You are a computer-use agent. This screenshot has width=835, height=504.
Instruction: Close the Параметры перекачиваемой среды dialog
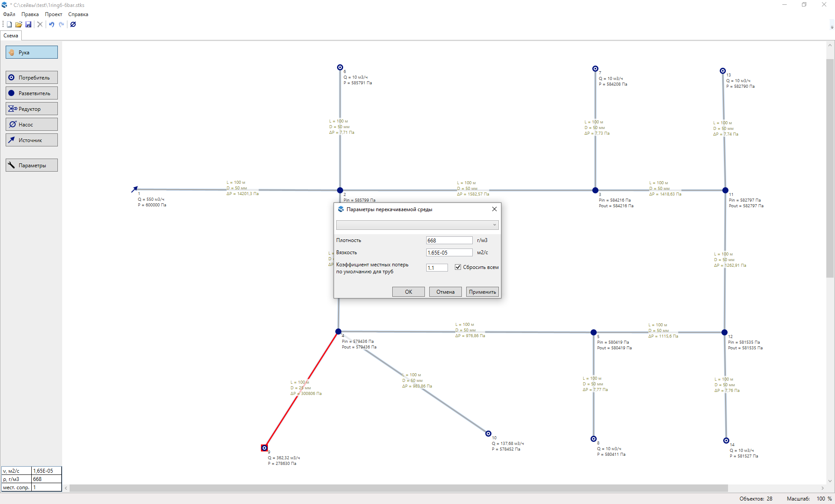tap(494, 209)
